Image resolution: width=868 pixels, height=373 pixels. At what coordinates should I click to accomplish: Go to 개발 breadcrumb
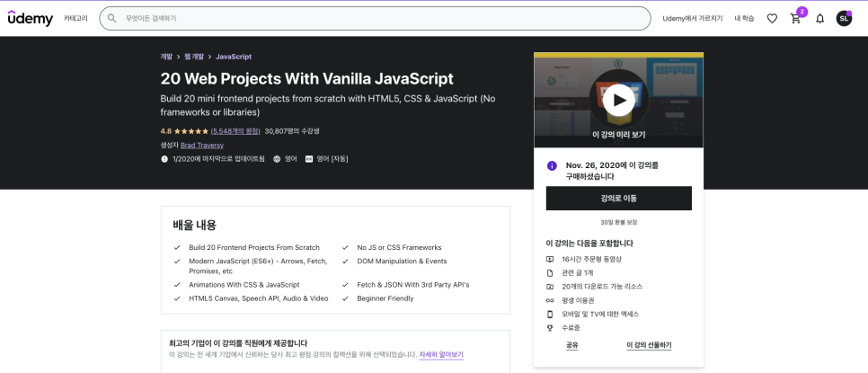[x=166, y=57]
